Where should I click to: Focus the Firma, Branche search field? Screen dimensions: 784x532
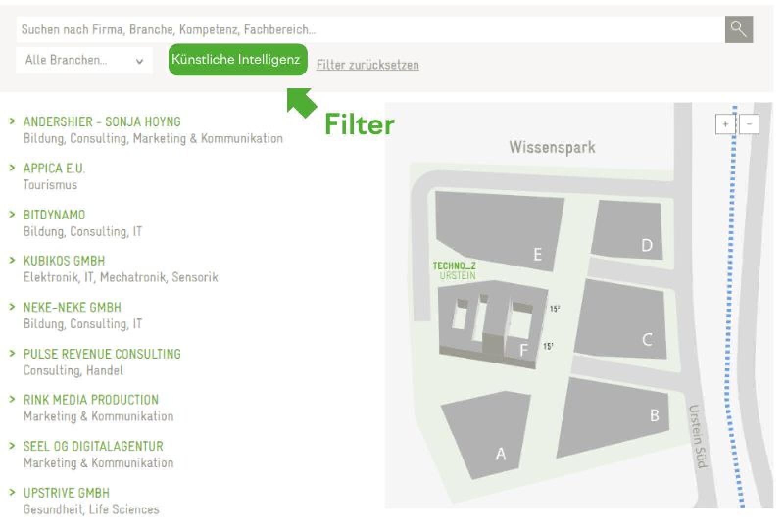click(x=370, y=29)
